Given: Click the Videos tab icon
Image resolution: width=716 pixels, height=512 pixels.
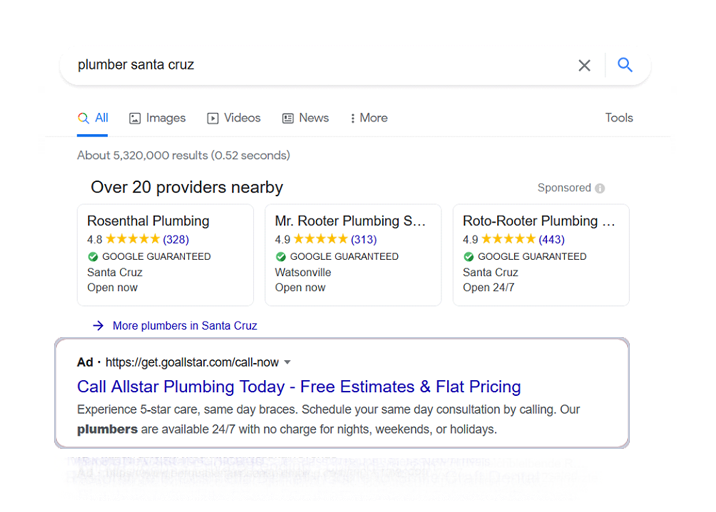Looking at the screenshot, I should [213, 118].
